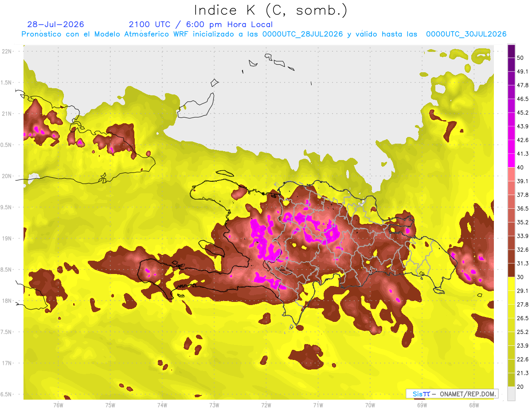
Task: Click colorbar value '47.8'
Action: (x=523, y=85)
